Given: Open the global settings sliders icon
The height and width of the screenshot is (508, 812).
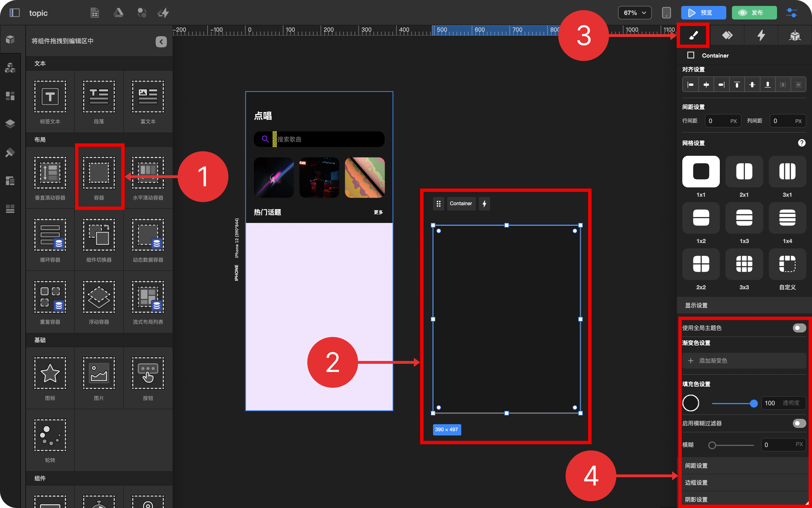Looking at the screenshot, I should [791, 13].
